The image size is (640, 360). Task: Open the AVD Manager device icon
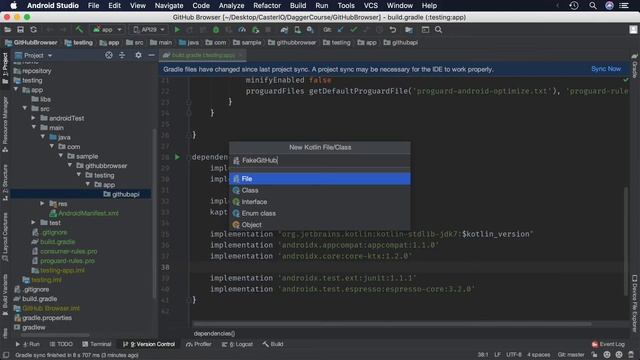298,30
